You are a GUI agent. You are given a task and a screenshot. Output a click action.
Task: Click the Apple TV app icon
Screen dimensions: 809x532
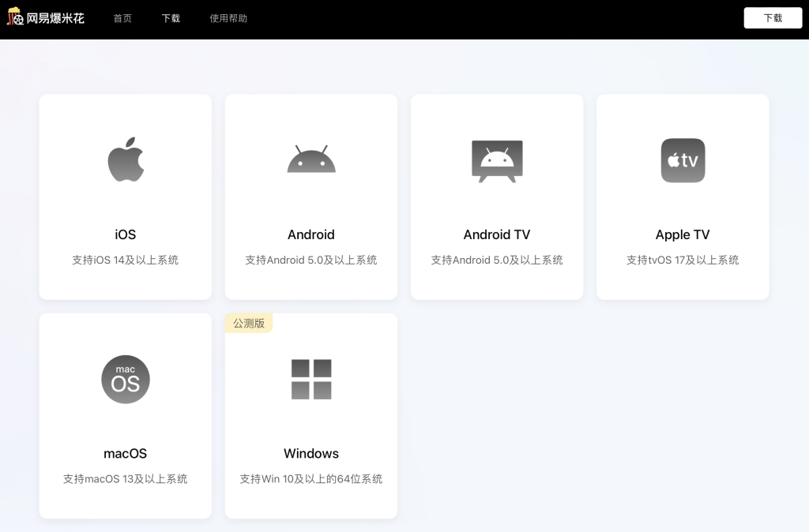click(683, 160)
